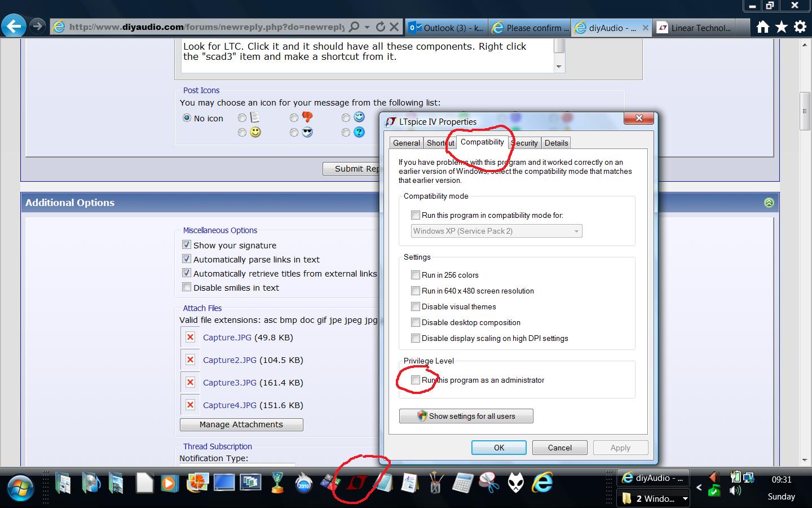Image resolution: width=812 pixels, height=508 pixels.
Task: Click the Switch between windows taskbar icon
Action: point(250,483)
